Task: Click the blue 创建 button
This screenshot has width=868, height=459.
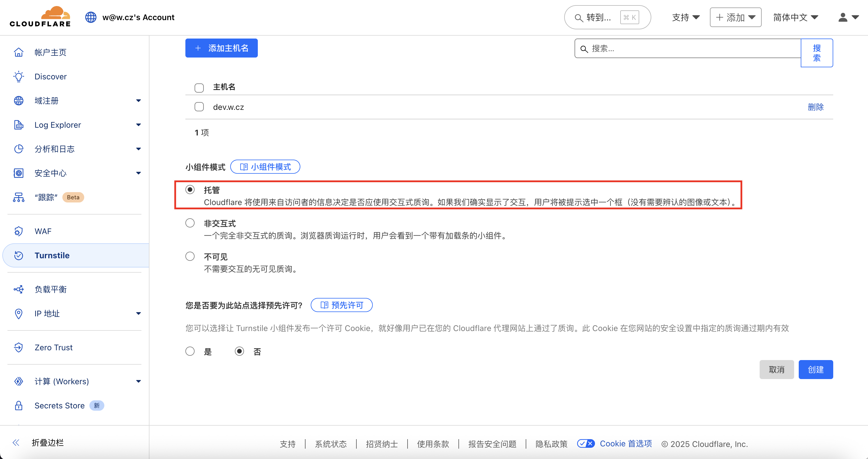Action: (x=815, y=370)
